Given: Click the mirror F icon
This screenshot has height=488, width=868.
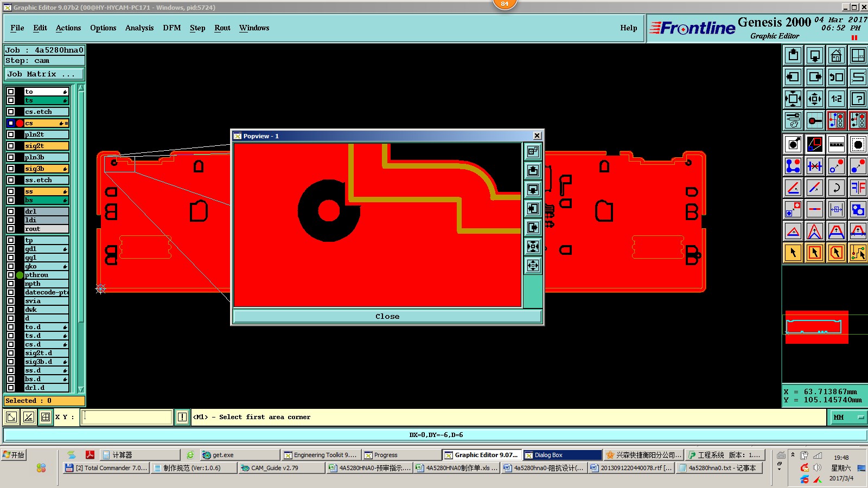Looking at the screenshot, I should coord(858,188).
